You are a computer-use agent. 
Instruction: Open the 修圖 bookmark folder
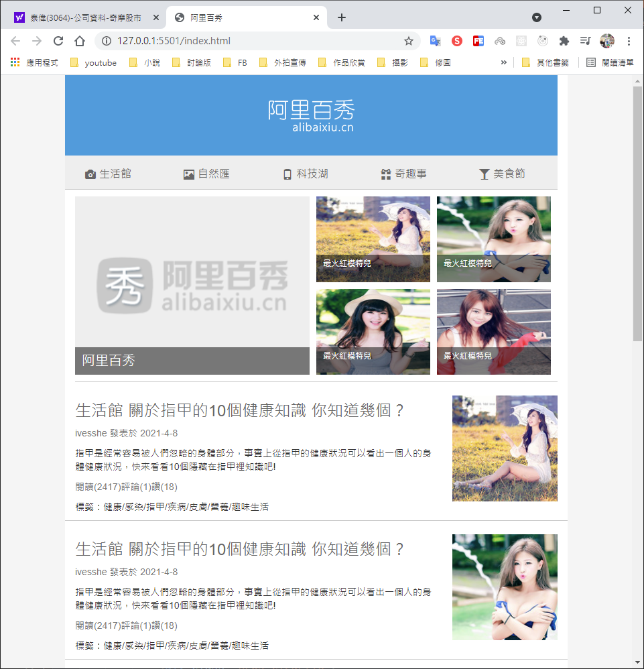[x=436, y=63]
